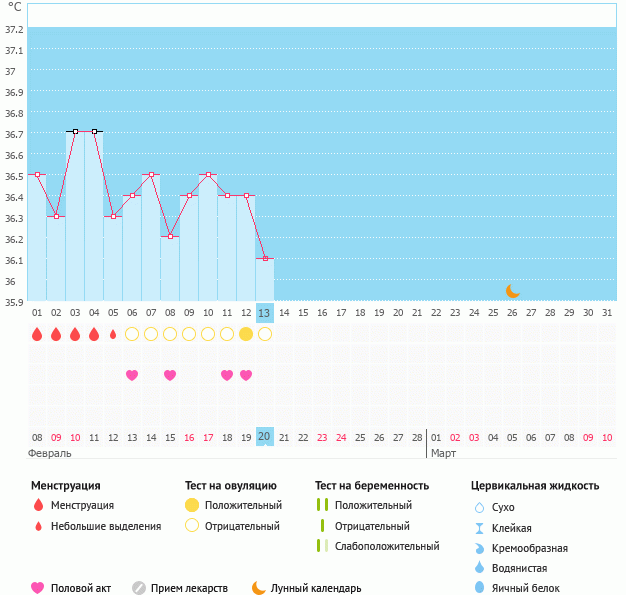
Task: Click the blue drop icon beside Яичный белок
Action: point(479,588)
